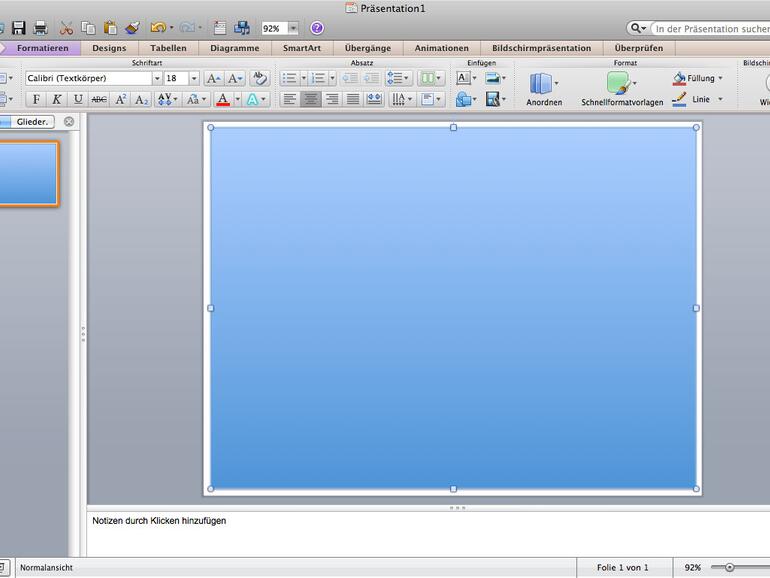Open the Füllung fill button

pyautogui.click(x=699, y=78)
